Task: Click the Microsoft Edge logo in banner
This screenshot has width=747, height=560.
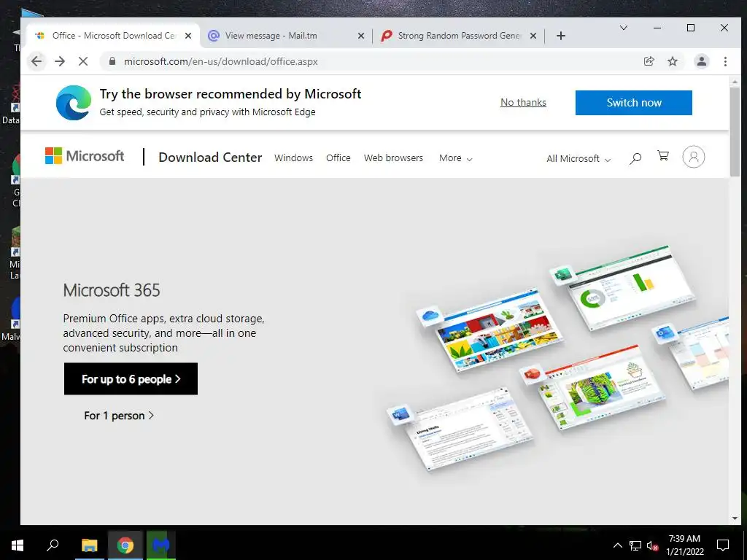Action: [x=74, y=103]
